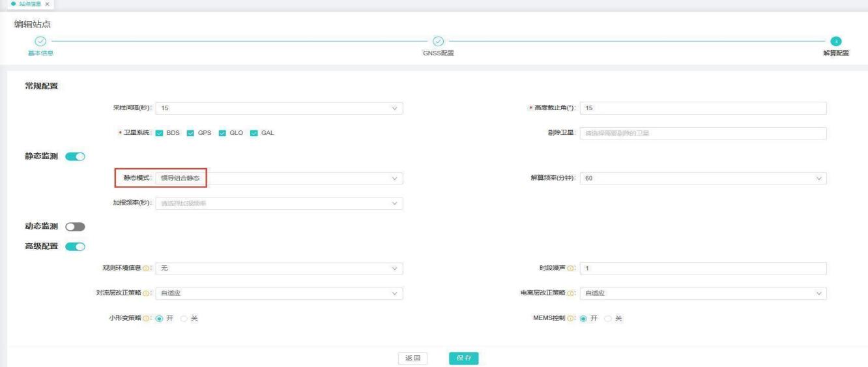This screenshot has width=868, height=367.
Task: Click the 高度截止角 input field
Action: coord(702,108)
